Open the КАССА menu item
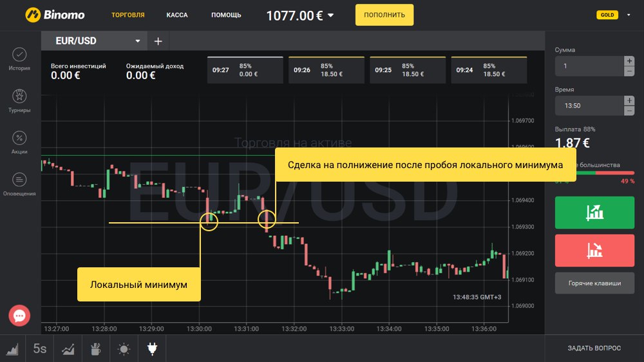644x362 pixels. pyautogui.click(x=177, y=15)
